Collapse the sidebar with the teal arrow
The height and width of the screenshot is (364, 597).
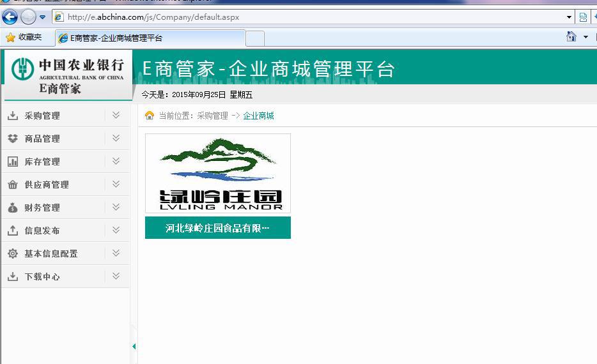134,347
